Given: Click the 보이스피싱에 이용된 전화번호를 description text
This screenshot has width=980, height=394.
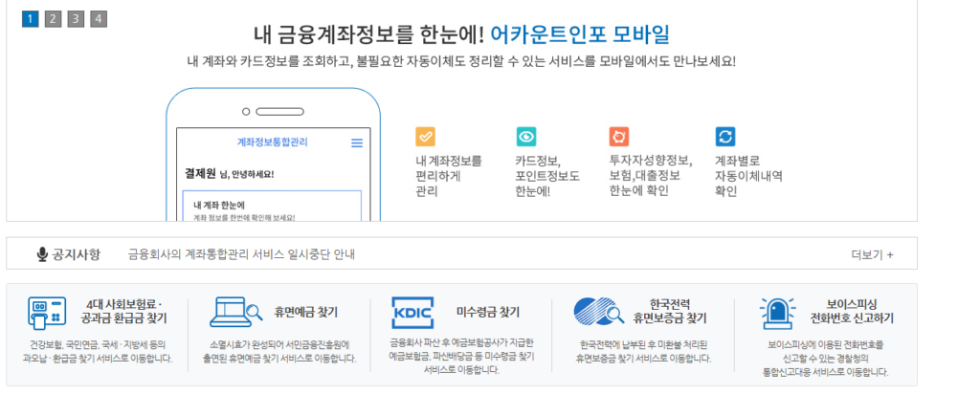Looking at the screenshot, I should coord(825,358).
